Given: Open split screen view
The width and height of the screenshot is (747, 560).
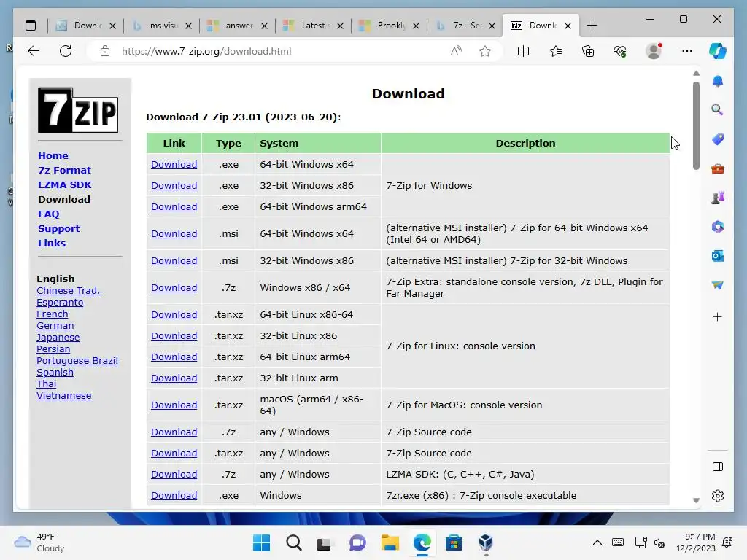Looking at the screenshot, I should point(523,51).
